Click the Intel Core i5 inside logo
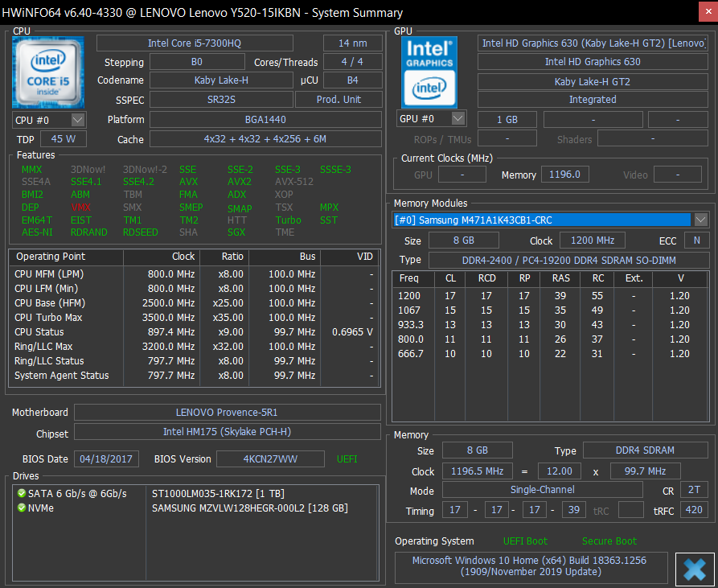 pos(48,72)
